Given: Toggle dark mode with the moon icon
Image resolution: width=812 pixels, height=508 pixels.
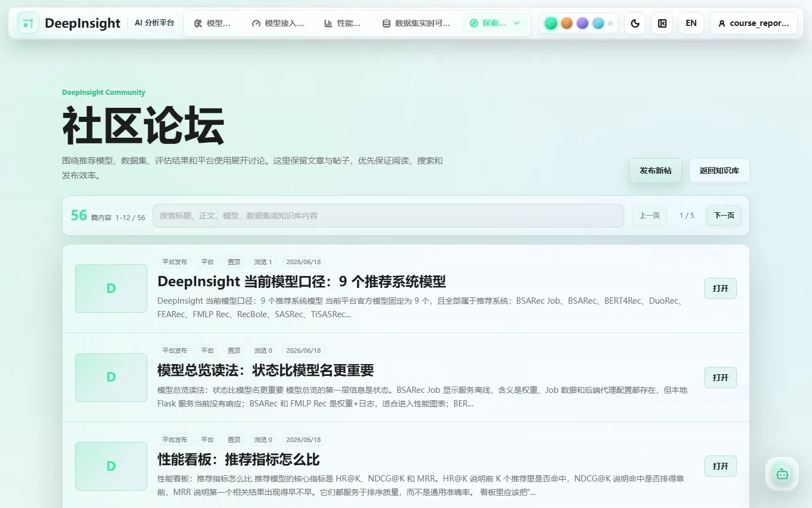Looking at the screenshot, I should pyautogui.click(x=635, y=23).
